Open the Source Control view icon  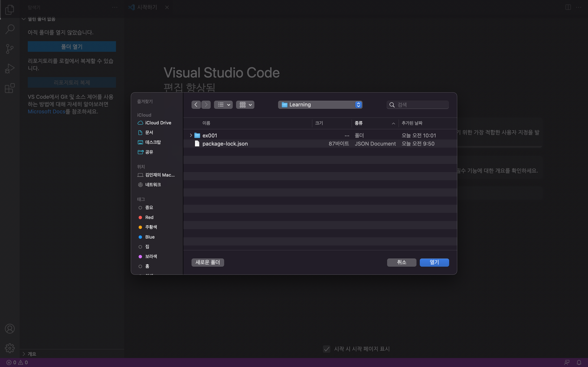point(10,49)
